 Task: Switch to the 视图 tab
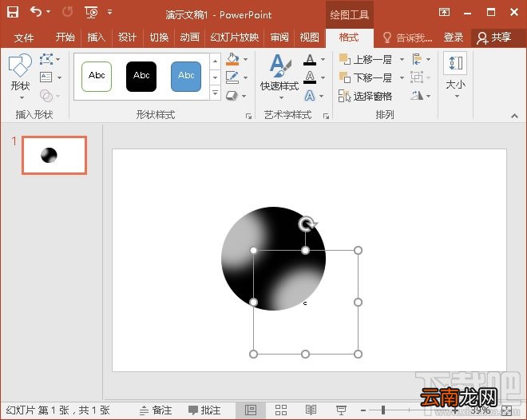(x=309, y=37)
